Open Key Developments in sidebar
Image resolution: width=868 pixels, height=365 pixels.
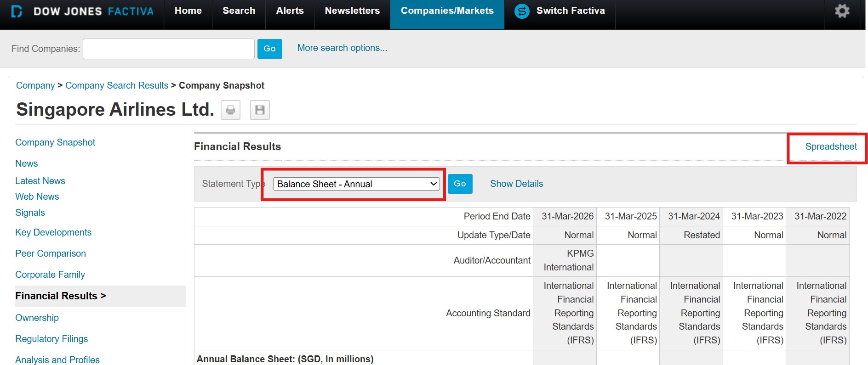[x=53, y=232]
